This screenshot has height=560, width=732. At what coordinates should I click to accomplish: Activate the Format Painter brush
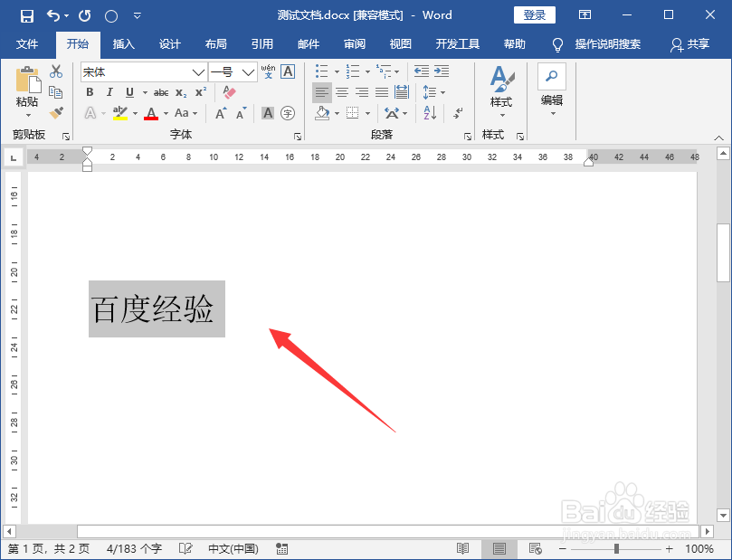[56, 112]
